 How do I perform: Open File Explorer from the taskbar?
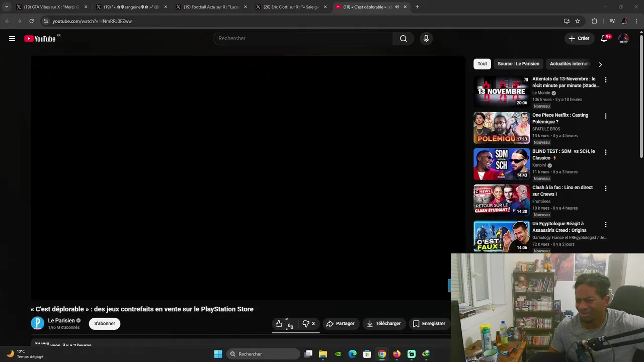click(x=323, y=354)
